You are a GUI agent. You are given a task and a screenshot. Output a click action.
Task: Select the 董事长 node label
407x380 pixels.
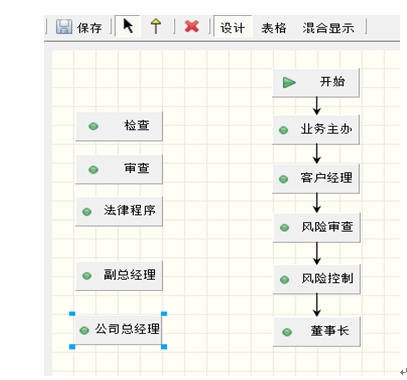pyautogui.click(x=330, y=331)
